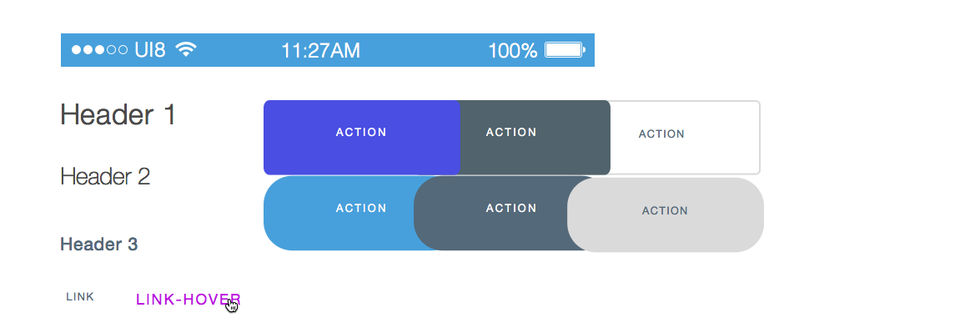Tap the 11:27AM clock text

tap(320, 51)
